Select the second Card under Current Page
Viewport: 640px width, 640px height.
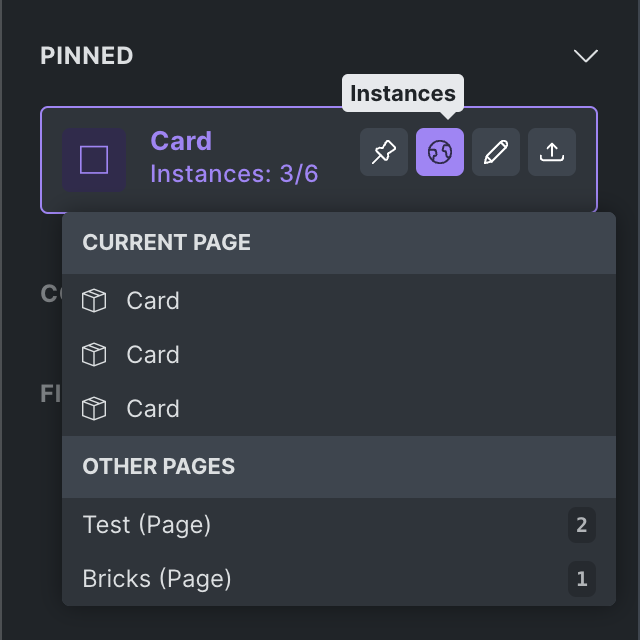(x=153, y=355)
